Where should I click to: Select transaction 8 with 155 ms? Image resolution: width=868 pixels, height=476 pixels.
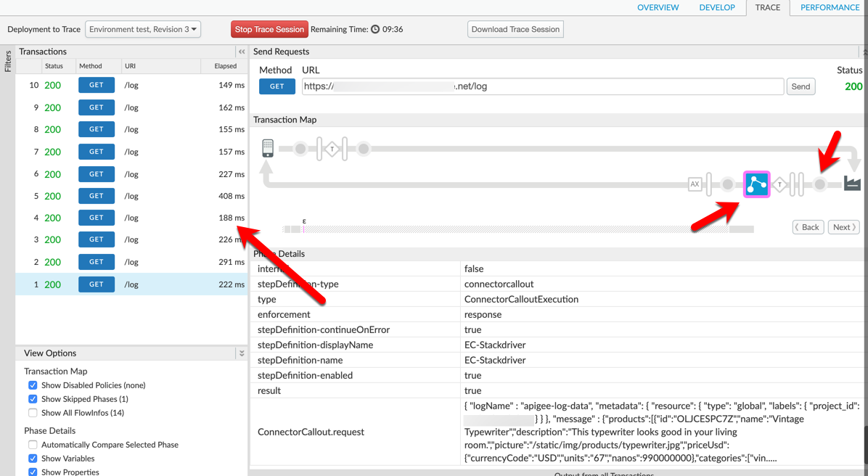tap(131, 129)
